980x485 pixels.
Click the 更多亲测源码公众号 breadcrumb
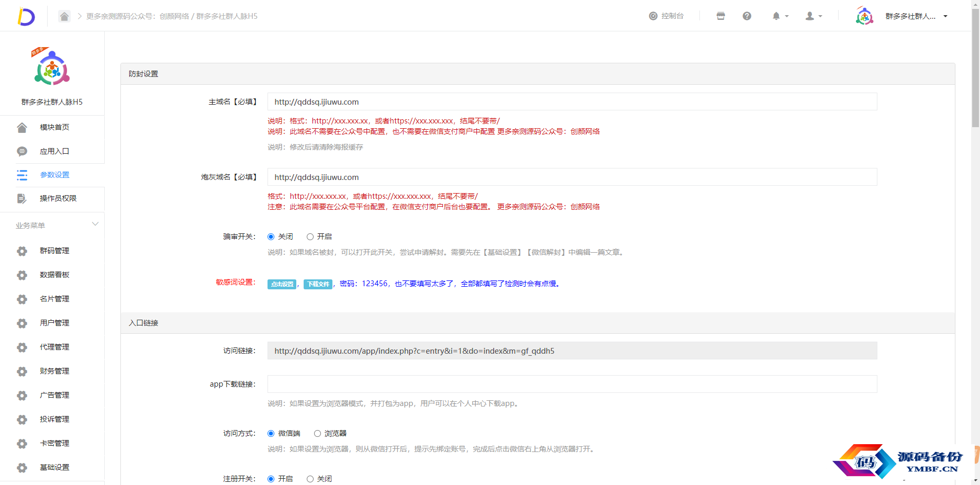pyautogui.click(x=138, y=16)
